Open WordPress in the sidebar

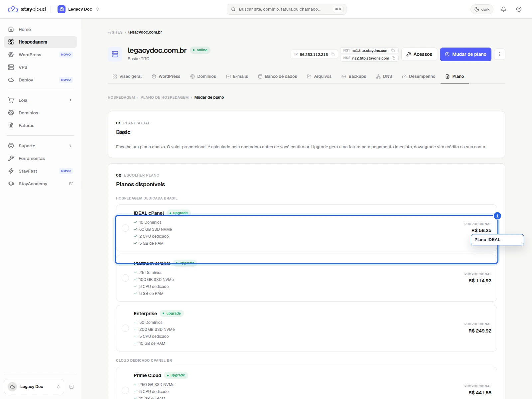[x=40, y=55]
